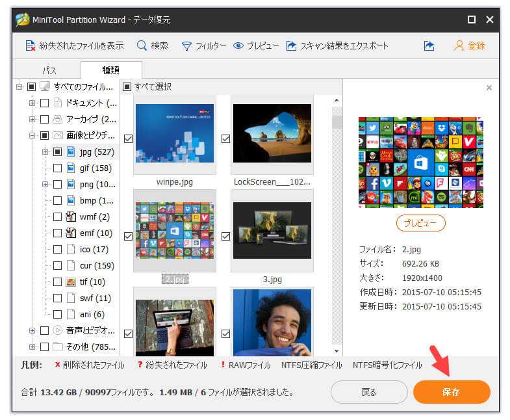Select the winpe.jpg thumbnail
The width and height of the screenshot is (510, 420).
tap(175, 133)
